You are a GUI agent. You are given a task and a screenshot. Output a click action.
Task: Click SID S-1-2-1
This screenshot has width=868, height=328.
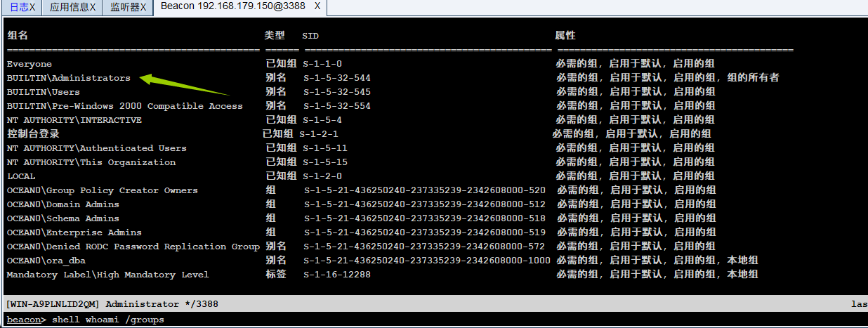coord(319,133)
